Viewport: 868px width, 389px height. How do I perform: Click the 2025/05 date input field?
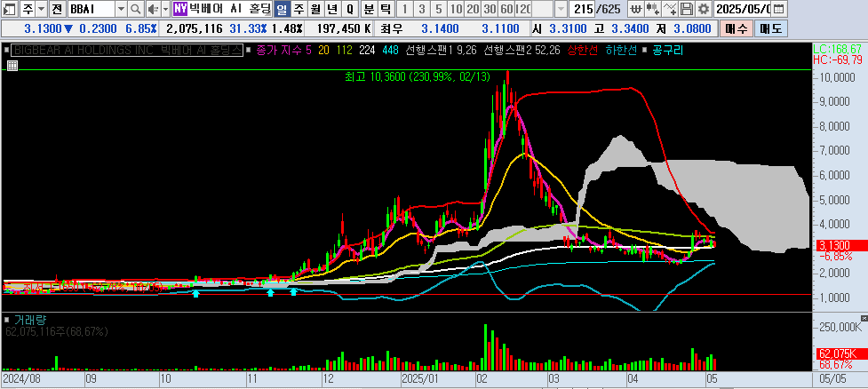point(743,8)
